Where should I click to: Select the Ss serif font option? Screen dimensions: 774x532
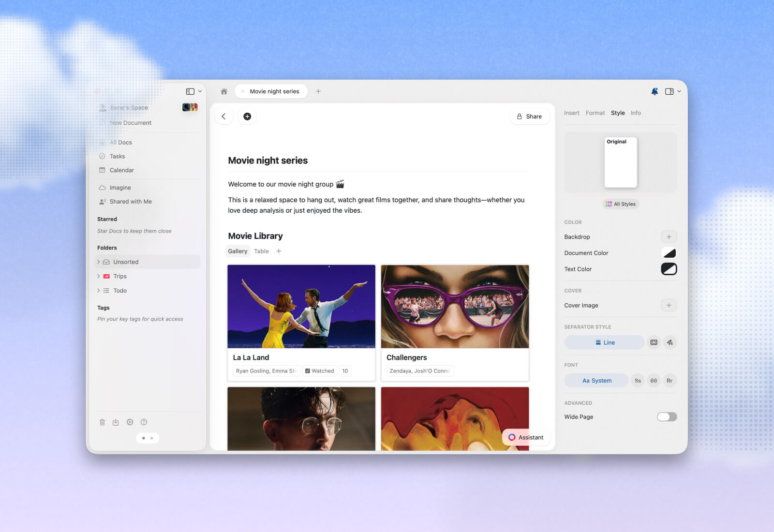(x=638, y=381)
